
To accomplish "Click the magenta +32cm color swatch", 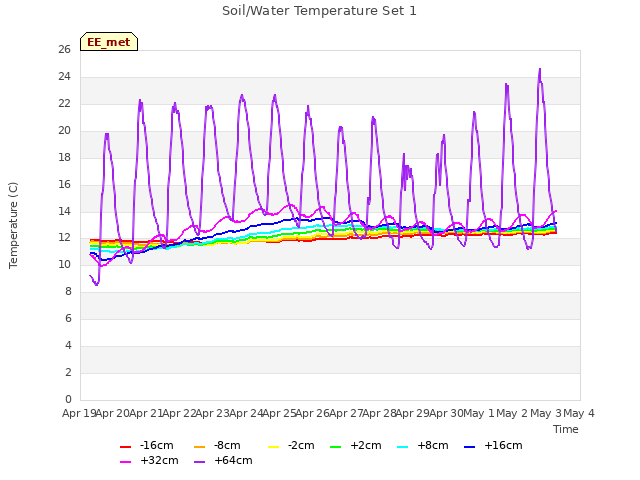I will tap(125, 462).
